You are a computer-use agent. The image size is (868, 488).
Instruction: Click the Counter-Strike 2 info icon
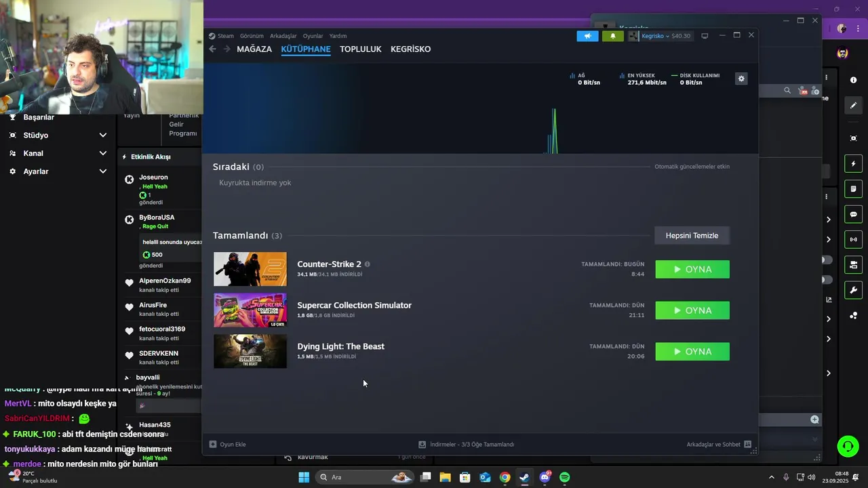pos(368,264)
